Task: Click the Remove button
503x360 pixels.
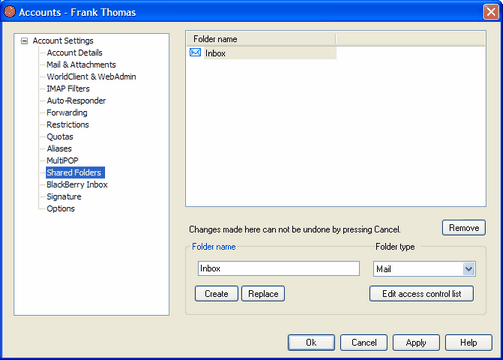Action: point(464,228)
